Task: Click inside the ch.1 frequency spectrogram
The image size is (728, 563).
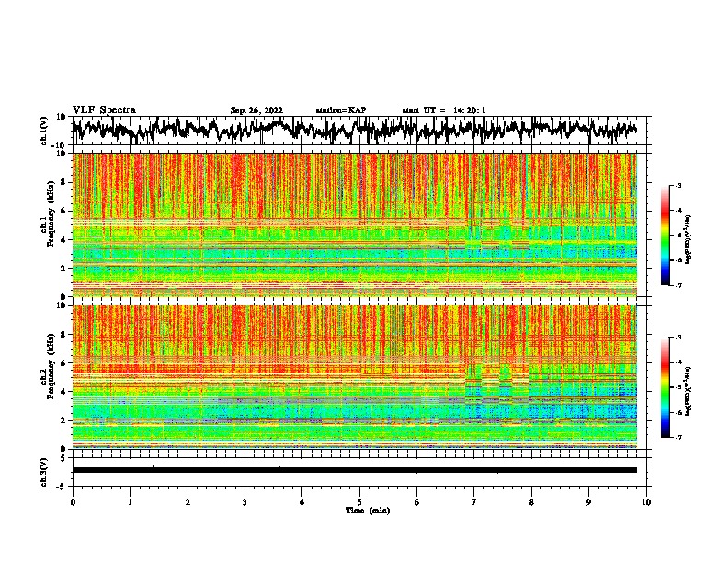Action: (x=355, y=224)
